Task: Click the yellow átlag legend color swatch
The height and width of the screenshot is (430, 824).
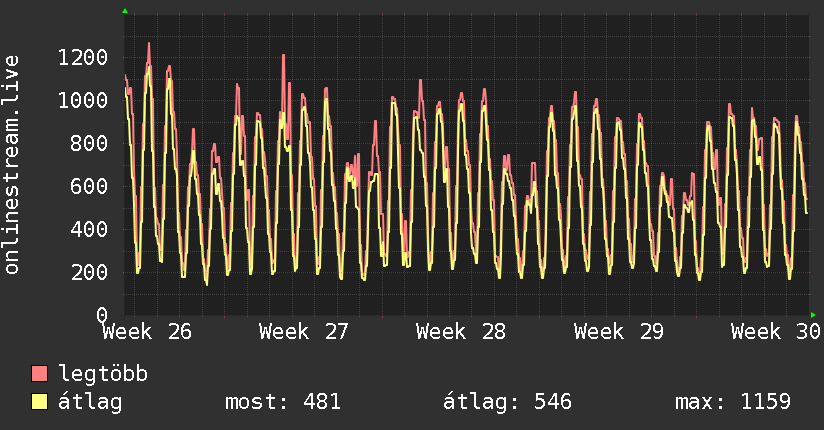Action: pos(39,402)
